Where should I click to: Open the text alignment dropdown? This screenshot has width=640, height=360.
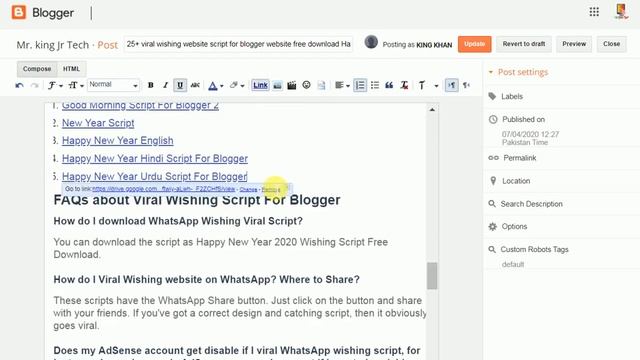342,85
